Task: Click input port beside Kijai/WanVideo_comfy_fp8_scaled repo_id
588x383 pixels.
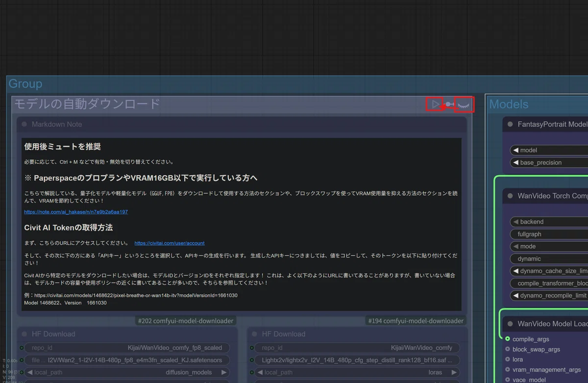Action: pyautogui.click(x=22, y=348)
